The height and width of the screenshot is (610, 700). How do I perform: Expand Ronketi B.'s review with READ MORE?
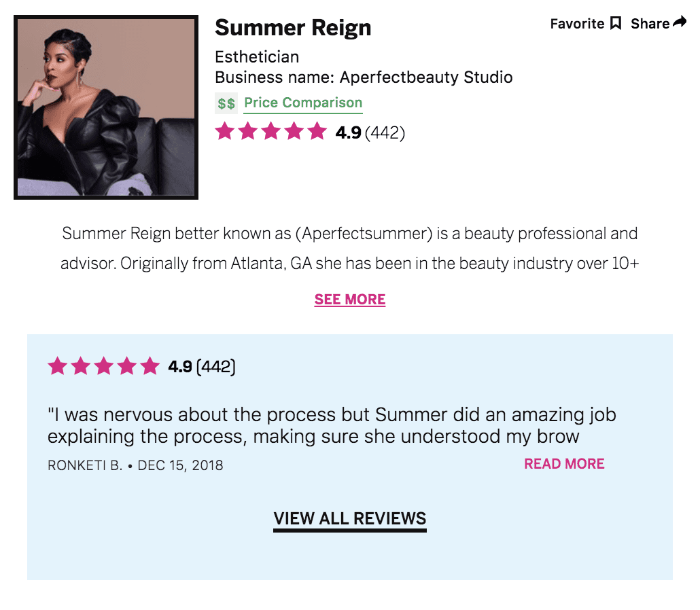pyautogui.click(x=564, y=464)
